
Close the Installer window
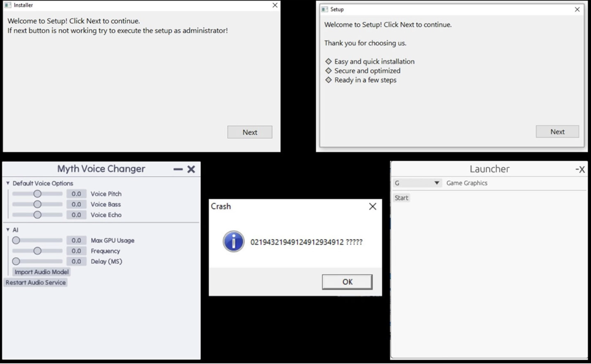275,5
